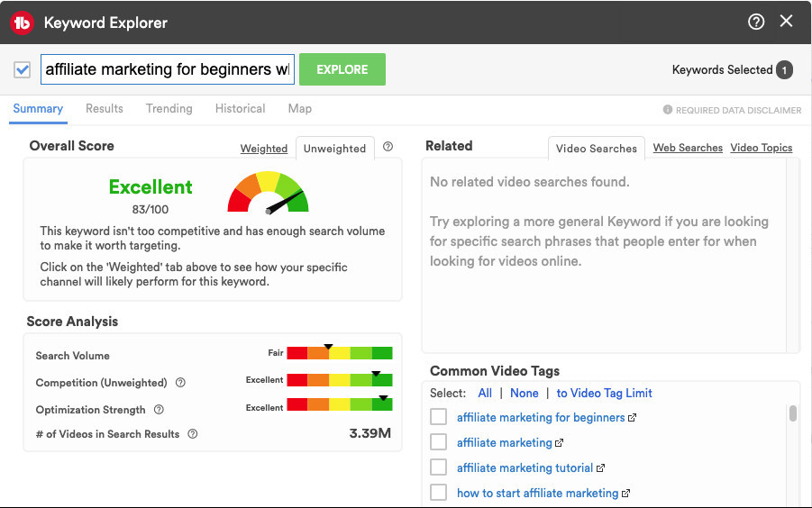Click the Optimization Strength rating bar

coord(340,404)
